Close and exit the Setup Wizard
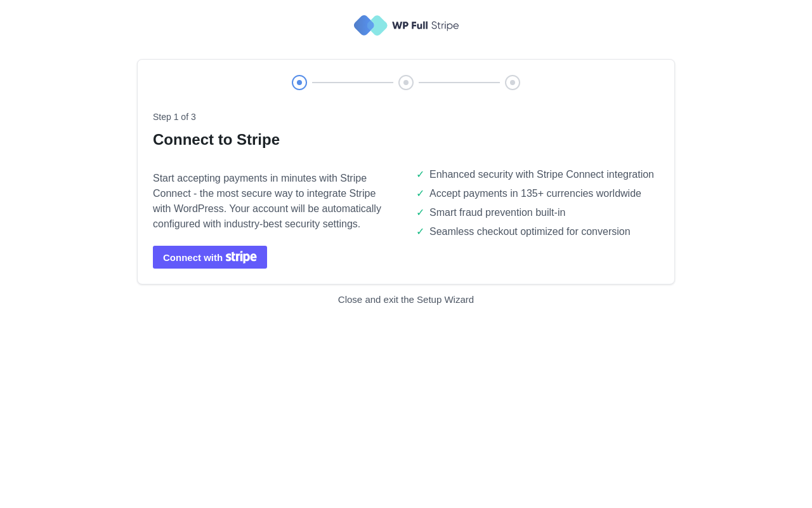Image resolution: width=812 pixels, height=508 pixels. pos(406,300)
